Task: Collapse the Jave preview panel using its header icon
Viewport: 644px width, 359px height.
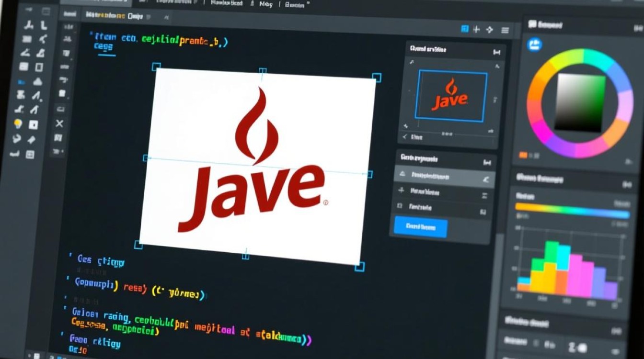Action: click(496, 52)
